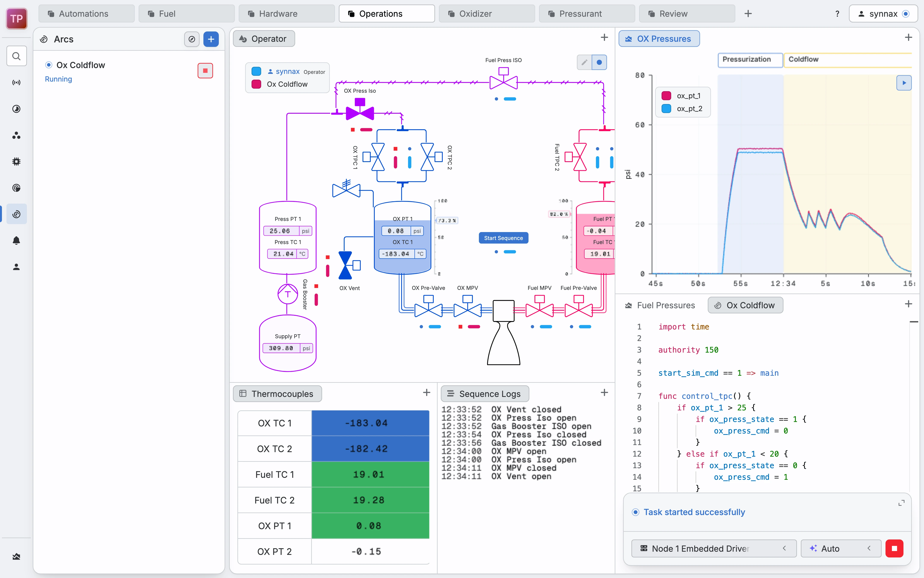Toggle schematic control status circle button
This screenshot has width=924, height=578.
pos(599,62)
